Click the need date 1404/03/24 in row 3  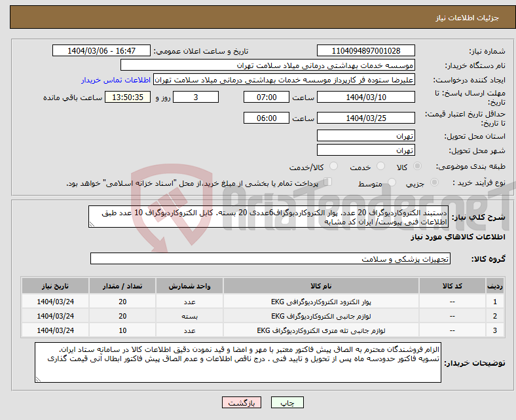(55, 330)
